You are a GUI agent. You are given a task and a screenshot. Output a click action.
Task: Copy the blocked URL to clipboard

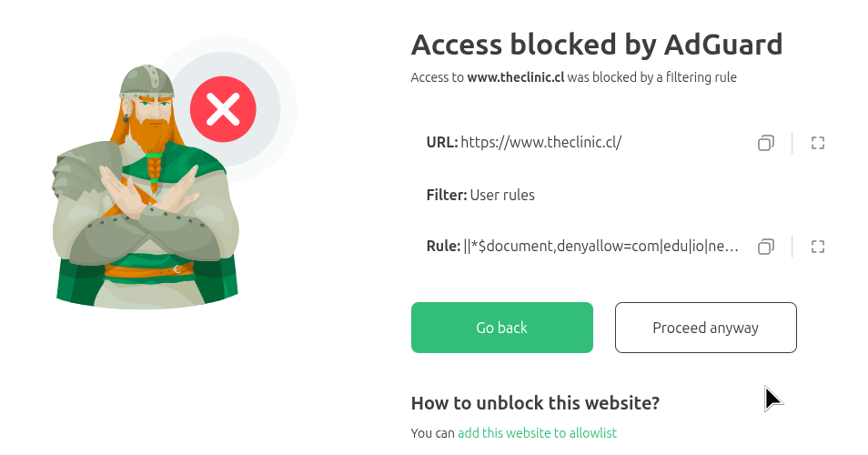(x=766, y=143)
